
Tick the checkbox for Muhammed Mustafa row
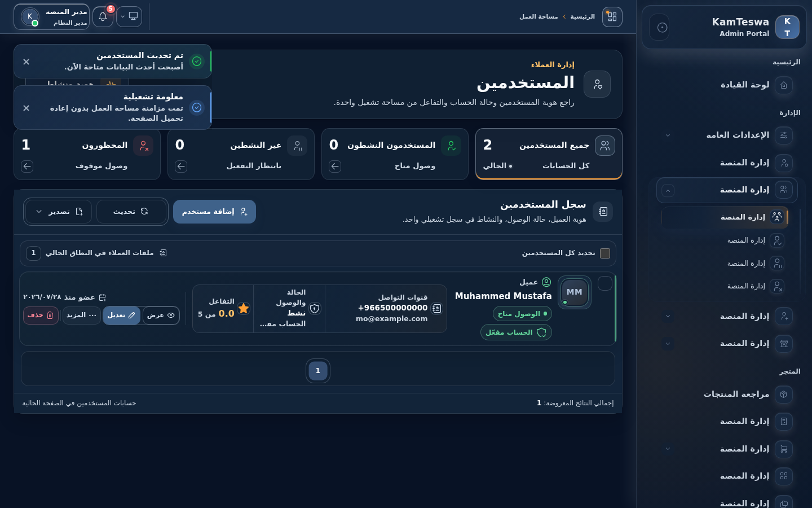[x=605, y=284]
